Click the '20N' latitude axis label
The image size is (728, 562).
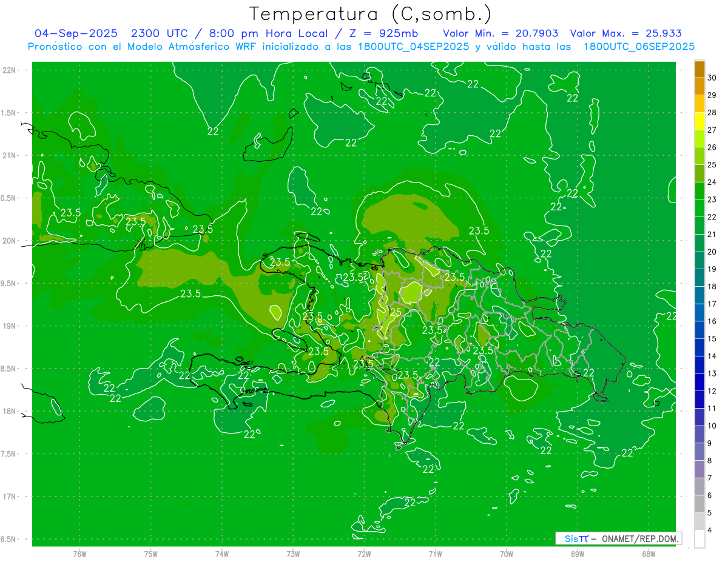click(x=10, y=241)
